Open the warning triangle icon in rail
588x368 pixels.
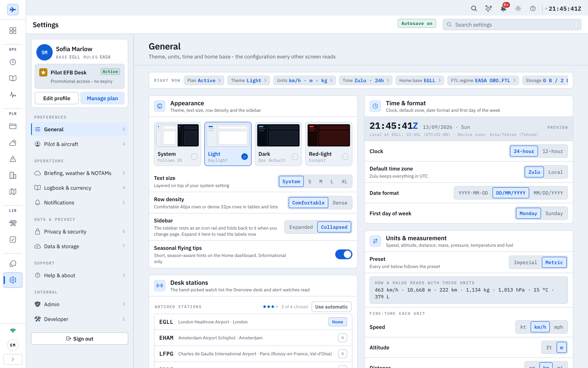(13, 159)
